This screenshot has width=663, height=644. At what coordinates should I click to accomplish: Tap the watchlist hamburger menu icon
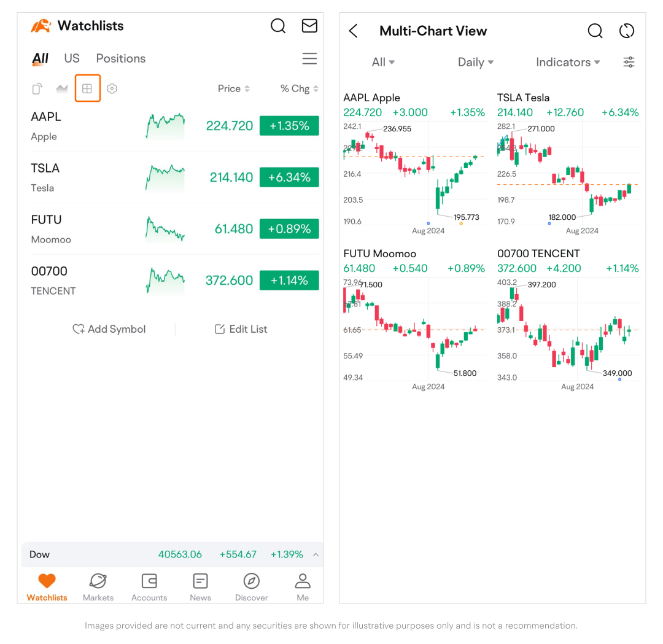click(x=309, y=58)
